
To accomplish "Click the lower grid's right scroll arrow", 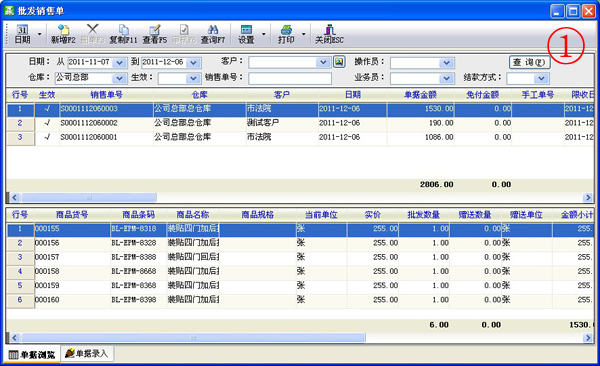I will (x=588, y=338).
